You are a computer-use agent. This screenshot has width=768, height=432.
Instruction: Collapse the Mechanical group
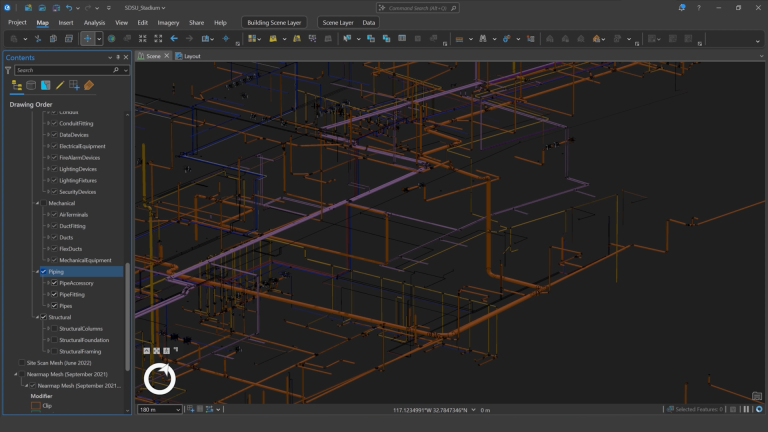(x=37, y=203)
